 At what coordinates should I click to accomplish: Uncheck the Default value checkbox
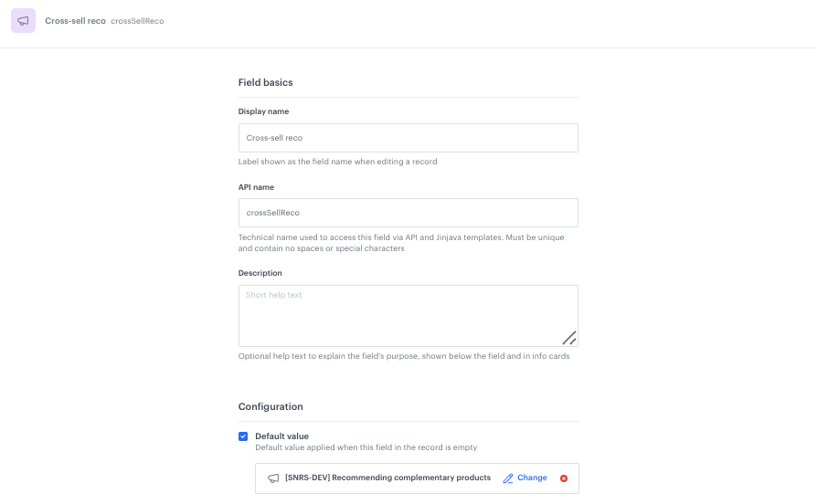click(x=243, y=436)
